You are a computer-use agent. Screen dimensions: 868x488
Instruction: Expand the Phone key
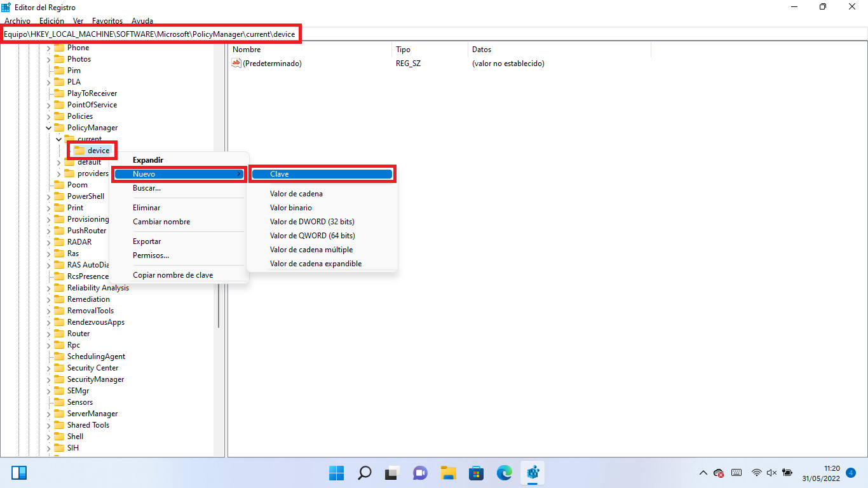click(x=48, y=48)
